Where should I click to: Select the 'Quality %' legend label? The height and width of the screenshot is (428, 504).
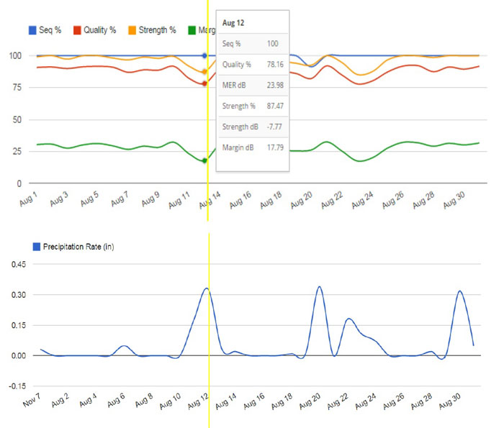pos(99,30)
